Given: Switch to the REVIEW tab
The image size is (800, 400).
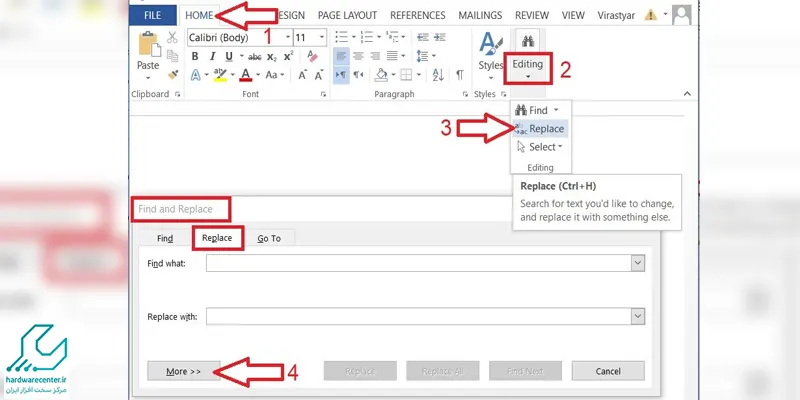Looking at the screenshot, I should pos(532,15).
